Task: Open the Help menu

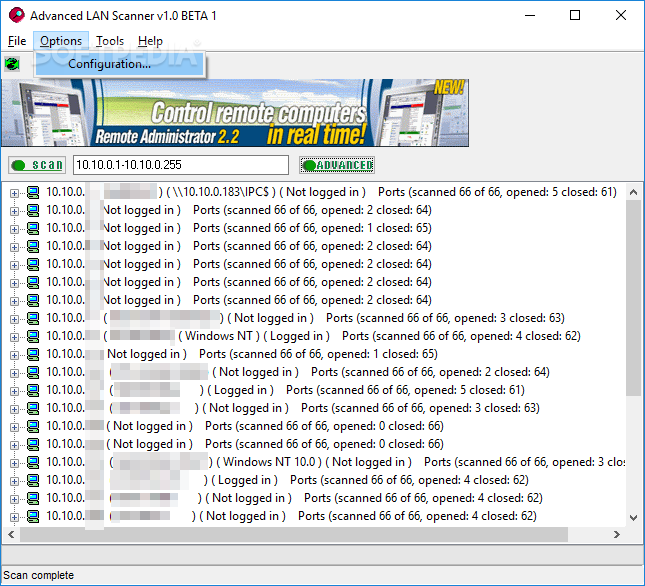Action: point(150,41)
